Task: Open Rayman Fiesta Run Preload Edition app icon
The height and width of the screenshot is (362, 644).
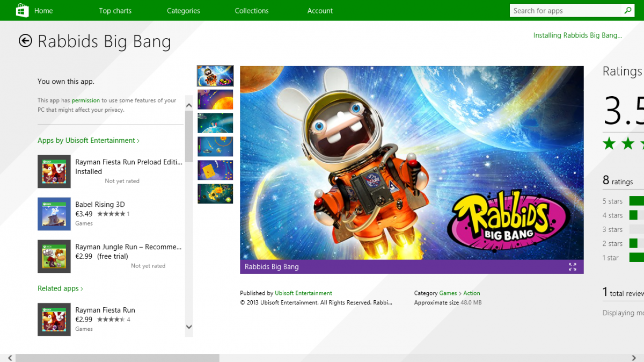Action: coord(54,171)
